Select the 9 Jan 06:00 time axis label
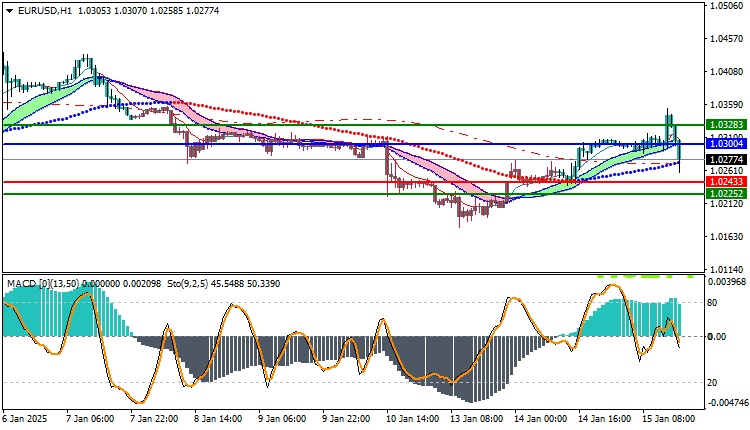Screen dimensions: 750x430 click(x=282, y=419)
